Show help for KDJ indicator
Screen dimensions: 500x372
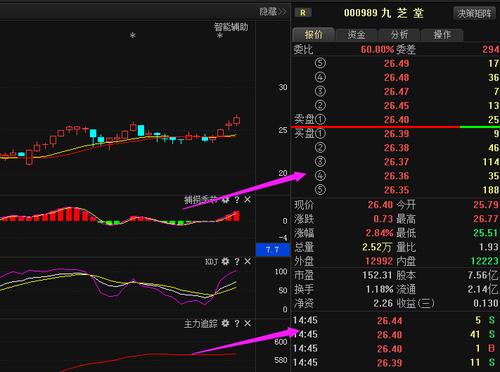coord(237,262)
